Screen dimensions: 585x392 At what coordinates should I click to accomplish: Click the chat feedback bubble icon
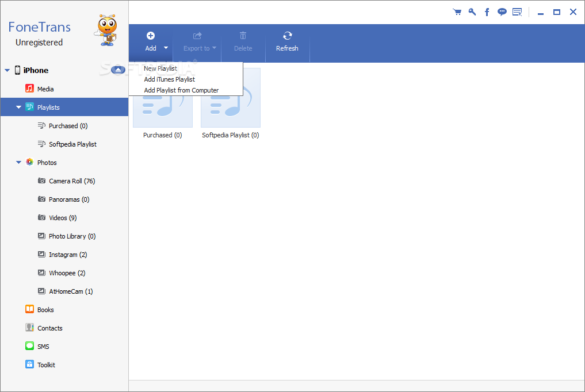pyautogui.click(x=502, y=12)
